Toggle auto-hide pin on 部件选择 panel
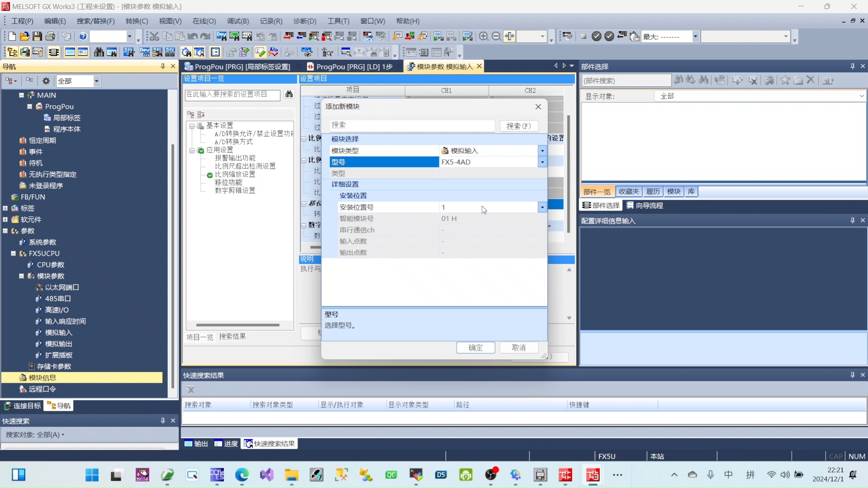Image resolution: width=868 pixels, height=488 pixels. (x=852, y=66)
